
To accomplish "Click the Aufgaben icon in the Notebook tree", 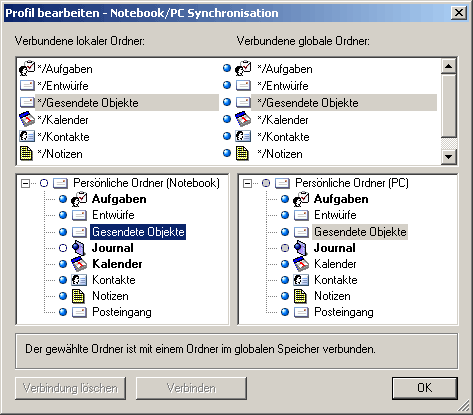I will click(79, 199).
